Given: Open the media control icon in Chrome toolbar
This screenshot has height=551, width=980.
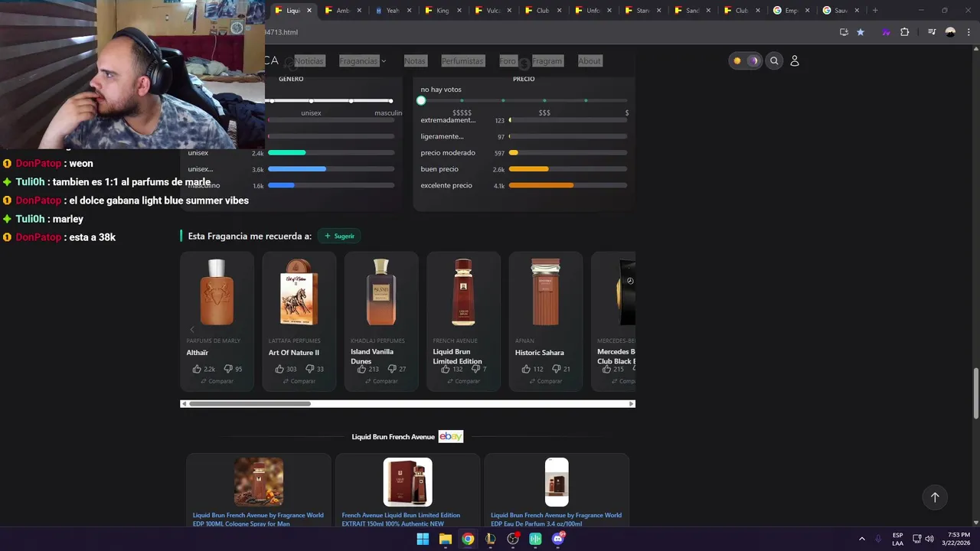Looking at the screenshot, I should (932, 32).
